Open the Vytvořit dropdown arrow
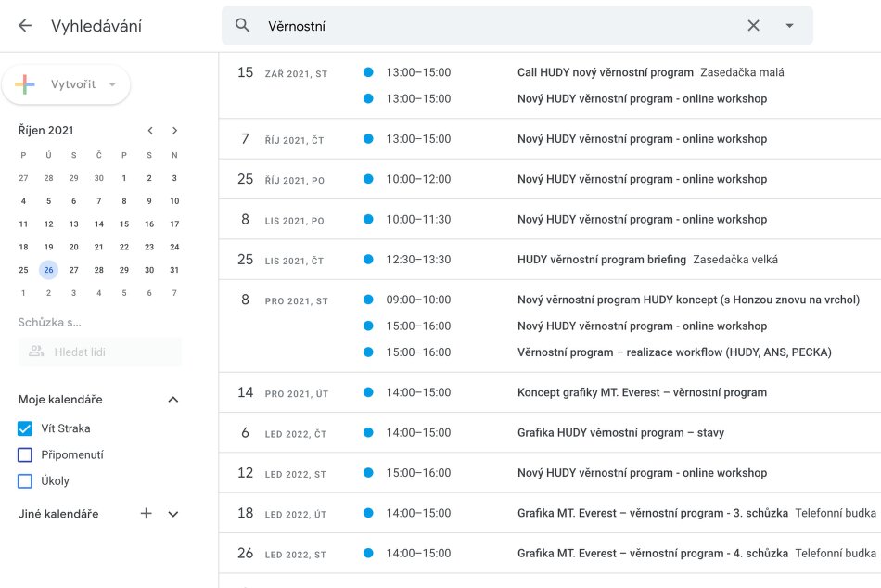Viewport: 881px width, 588px height. coord(112,85)
